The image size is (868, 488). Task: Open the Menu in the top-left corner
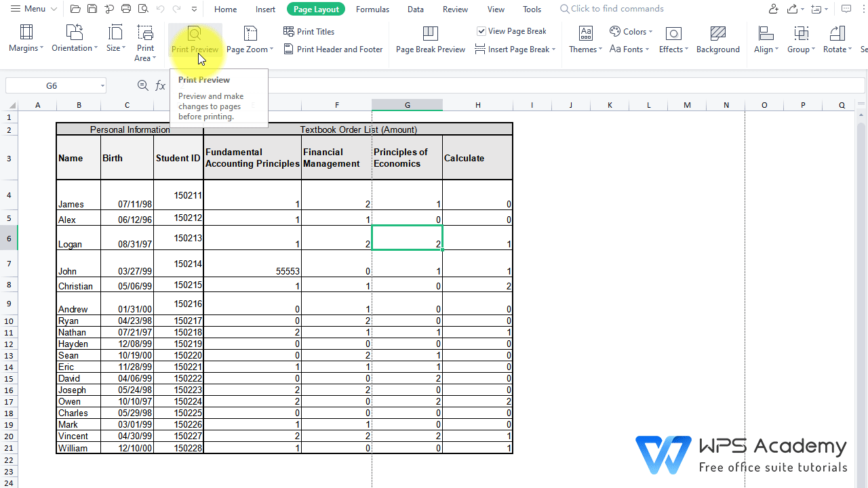pos(32,9)
